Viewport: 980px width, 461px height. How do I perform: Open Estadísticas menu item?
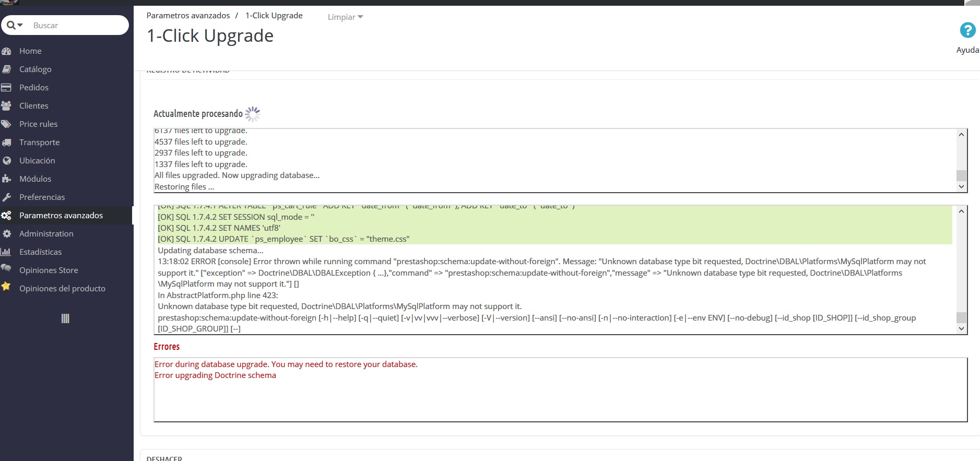pyautogui.click(x=40, y=252)
